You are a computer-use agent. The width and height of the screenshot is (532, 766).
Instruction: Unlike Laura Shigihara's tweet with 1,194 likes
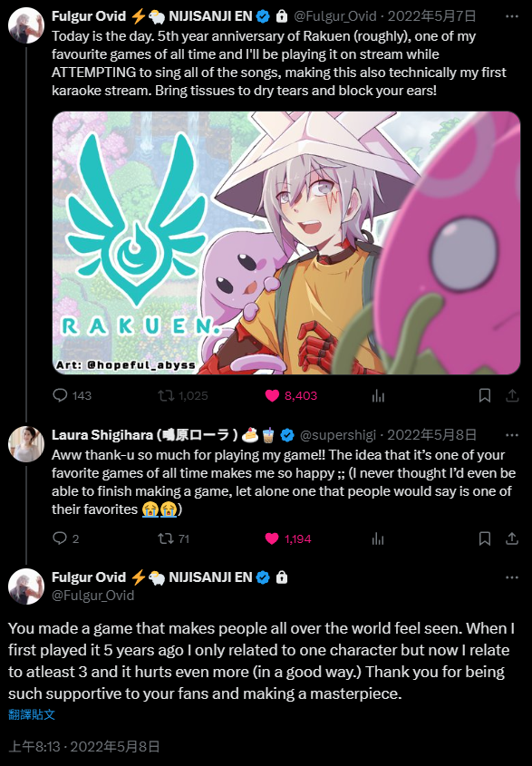pyautogui.click(x=287, y=538)
